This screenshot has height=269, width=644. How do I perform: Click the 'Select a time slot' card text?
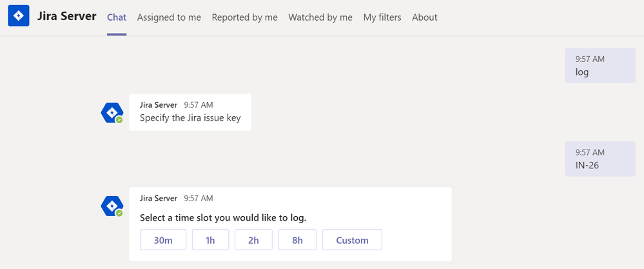pos(223,217)
